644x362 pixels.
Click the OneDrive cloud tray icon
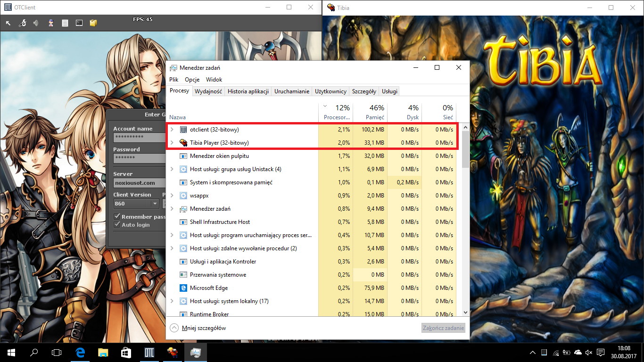click(x=578, y=353)
